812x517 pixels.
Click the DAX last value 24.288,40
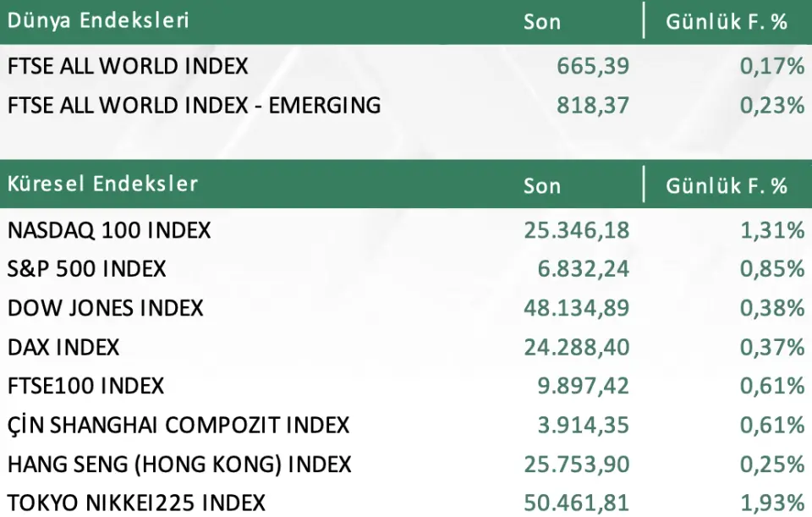(x=577, y=347)
